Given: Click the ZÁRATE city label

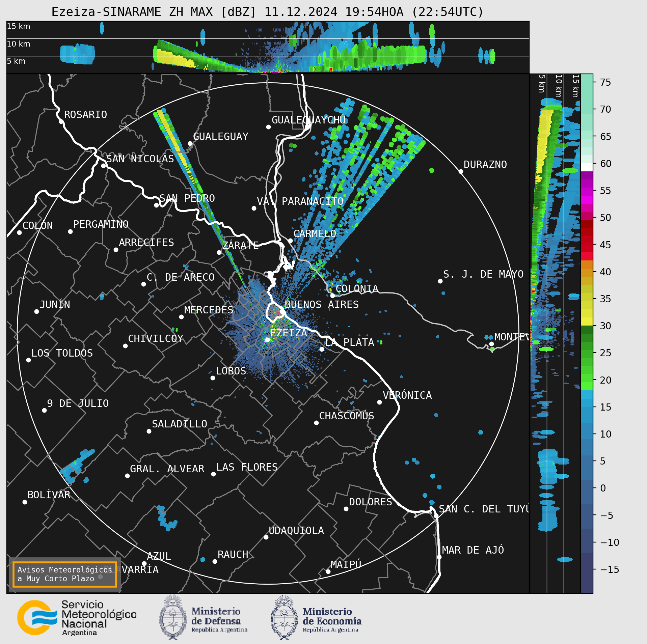Looking at the screenshot, I should (241, 245).
